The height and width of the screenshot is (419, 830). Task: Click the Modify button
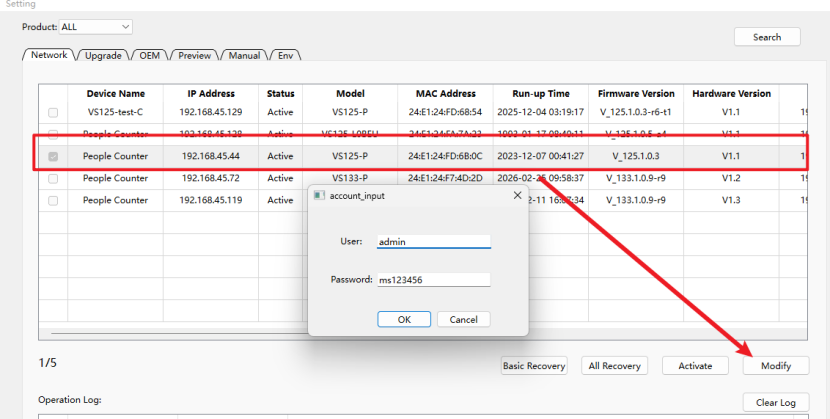coord(776,366)
